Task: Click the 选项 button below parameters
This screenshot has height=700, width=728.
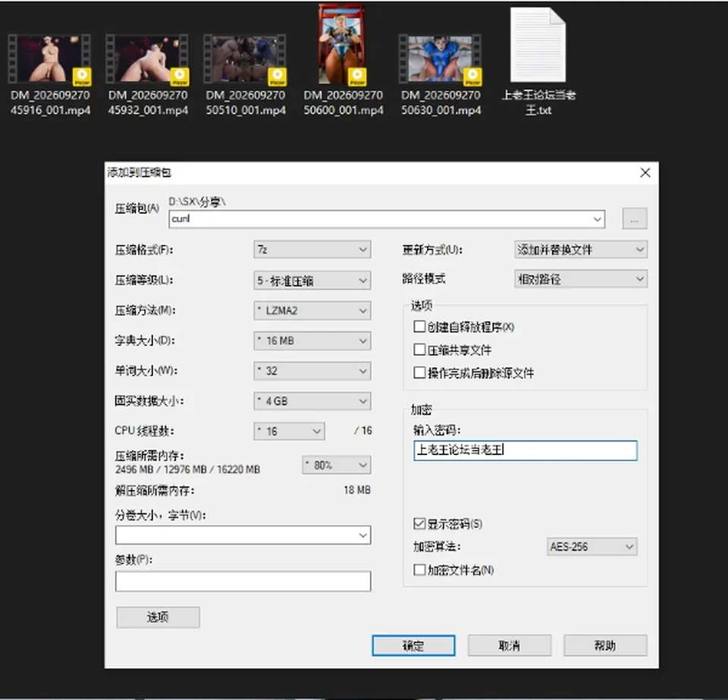Action: (158, 617)
